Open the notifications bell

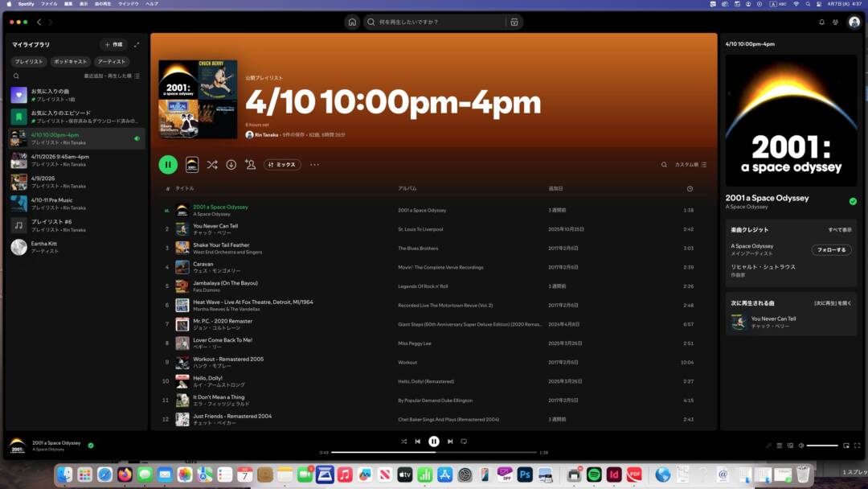coord(821,22)
